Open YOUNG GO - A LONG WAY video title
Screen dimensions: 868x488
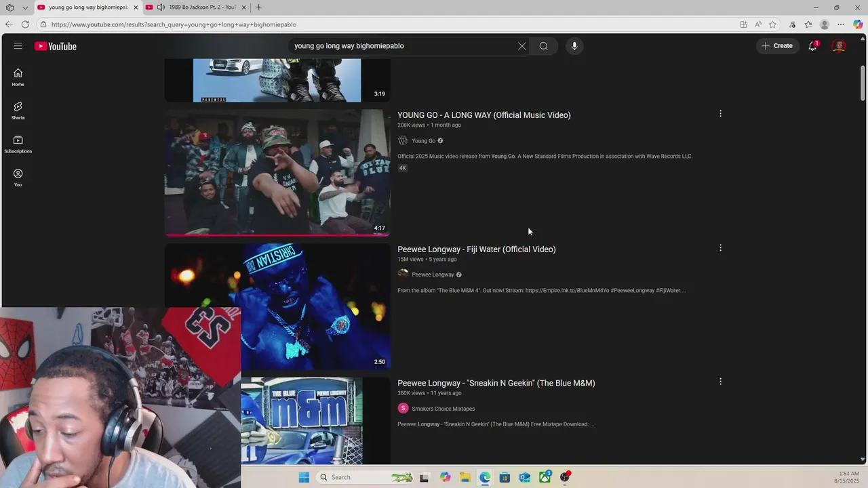484,115
